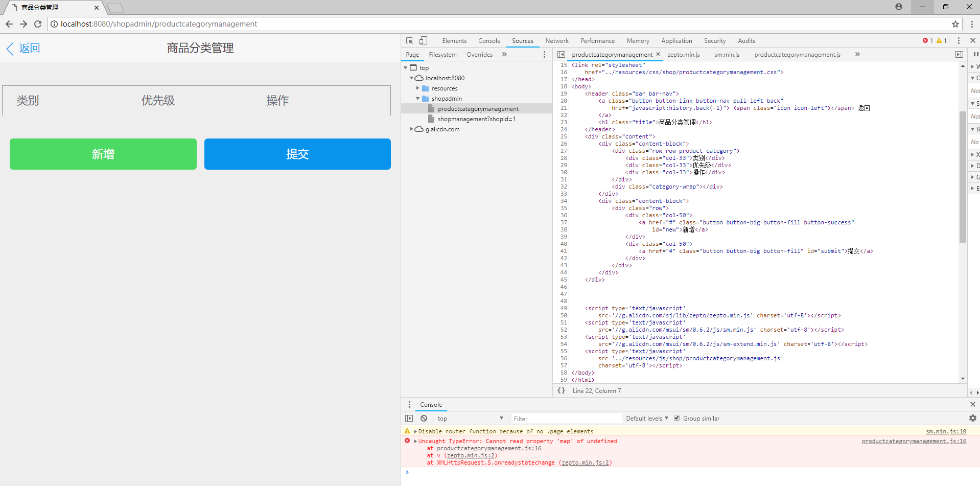Click the browser address bar URL
Screen dimensions: 980x486
point(159,24)
